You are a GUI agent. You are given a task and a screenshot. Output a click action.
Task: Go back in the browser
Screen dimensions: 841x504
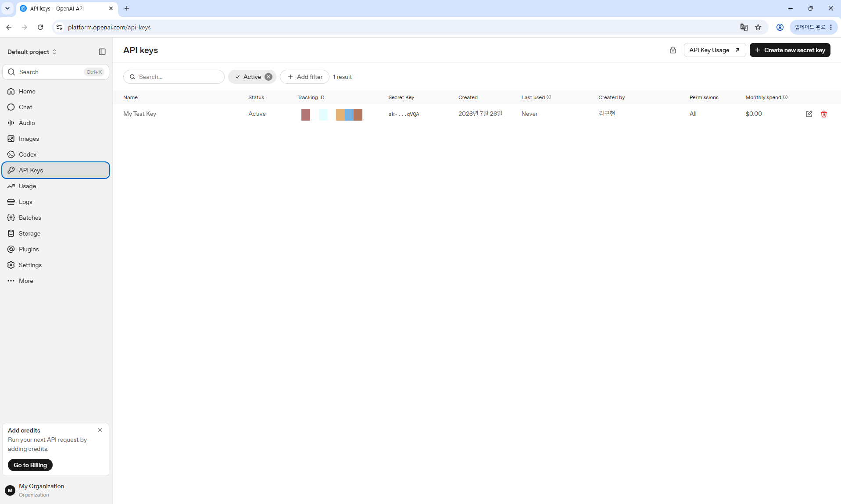click(9, 27)
